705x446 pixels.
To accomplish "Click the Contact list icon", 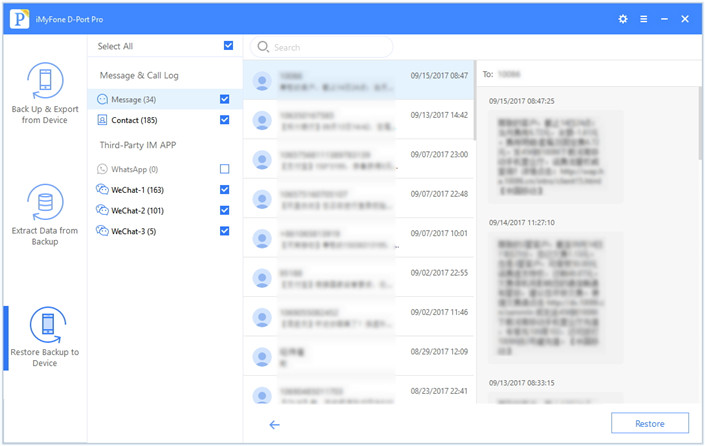I will point(103,120).
